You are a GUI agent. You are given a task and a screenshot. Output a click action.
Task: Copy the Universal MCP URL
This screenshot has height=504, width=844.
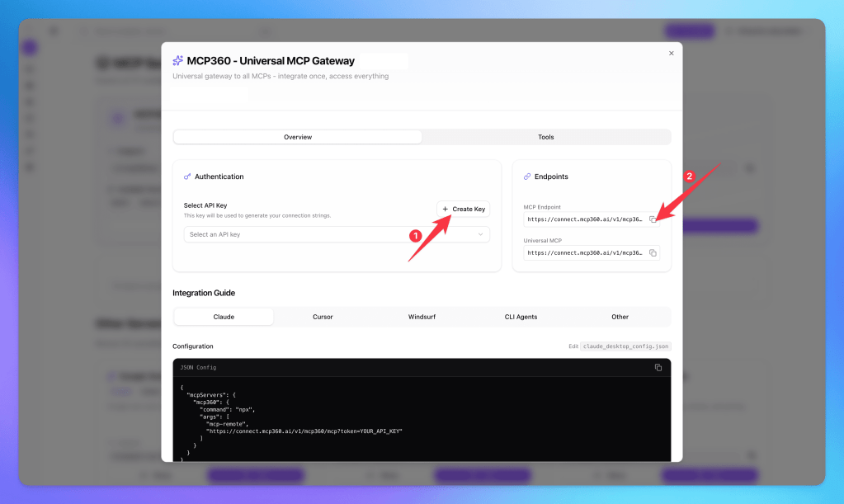click(x=653, y=252)
